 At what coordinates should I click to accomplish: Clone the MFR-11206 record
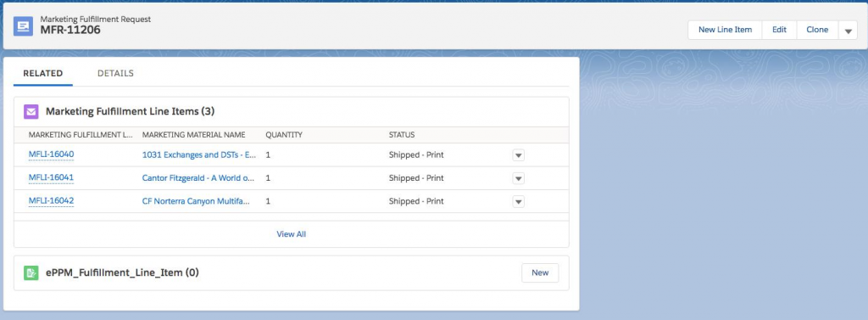pyautogui.click(x=817, y=30)
